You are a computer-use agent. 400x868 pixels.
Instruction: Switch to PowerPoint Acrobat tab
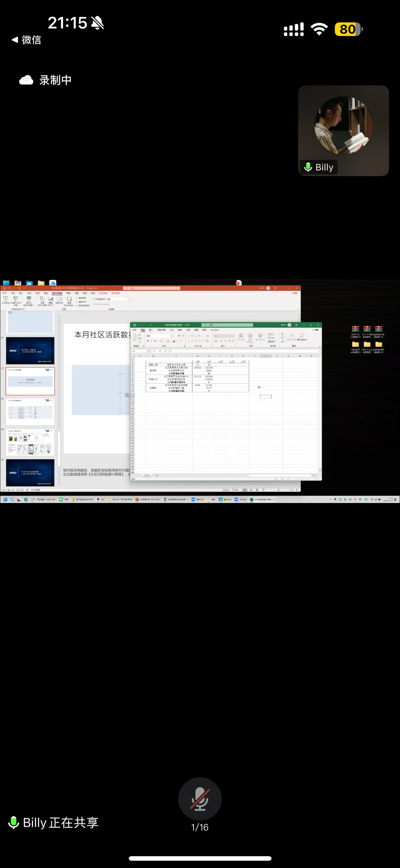pyautogui.click(x=103, y=293)
